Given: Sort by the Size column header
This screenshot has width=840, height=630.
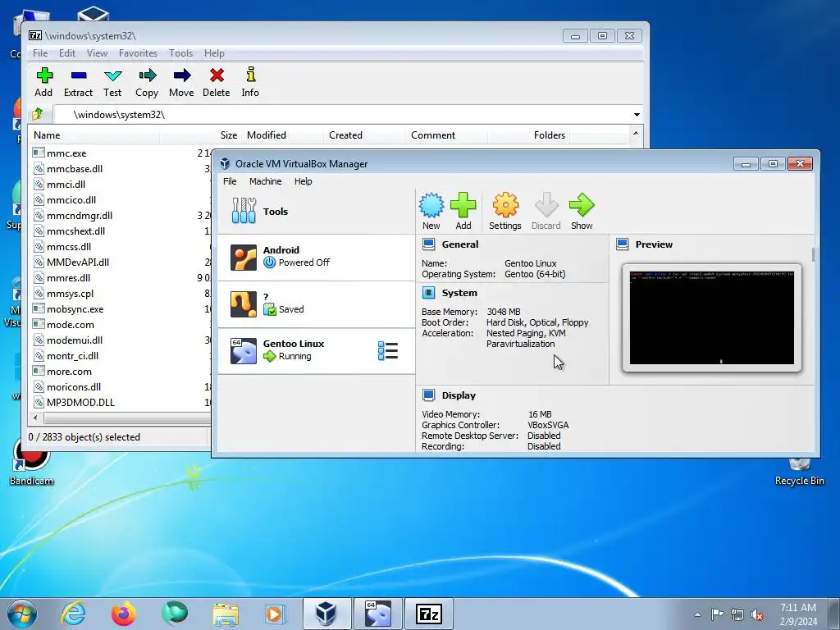Looking at the screenshot, I should [x=200, y=135].
